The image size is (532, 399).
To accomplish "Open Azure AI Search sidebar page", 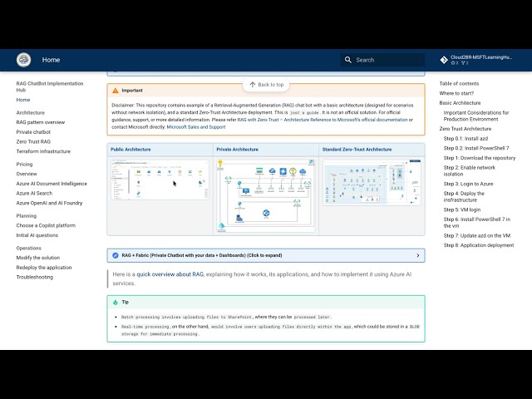I will (x=34, y=193).
